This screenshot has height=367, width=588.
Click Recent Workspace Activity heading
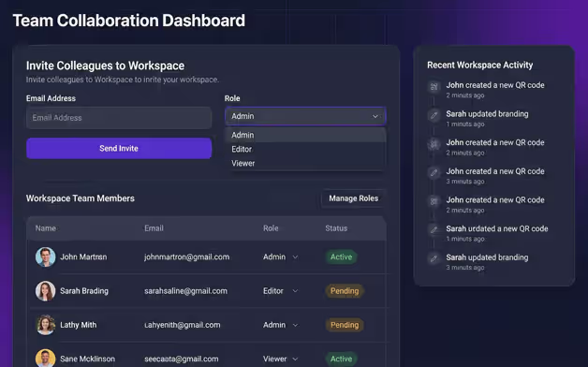point(479,65)
